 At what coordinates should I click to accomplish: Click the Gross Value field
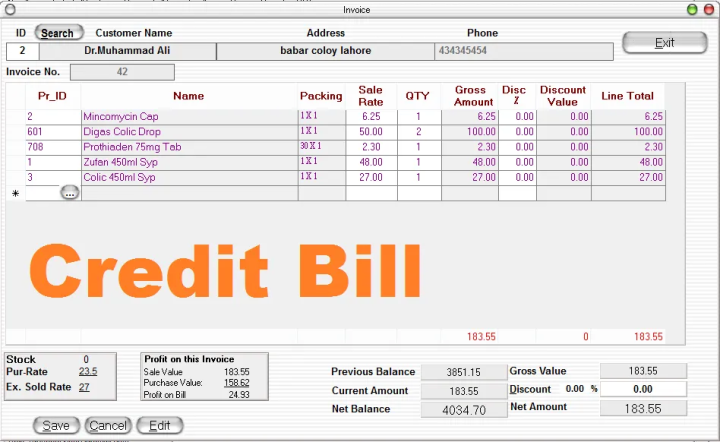pyautogui.click(x=643, y=371)
